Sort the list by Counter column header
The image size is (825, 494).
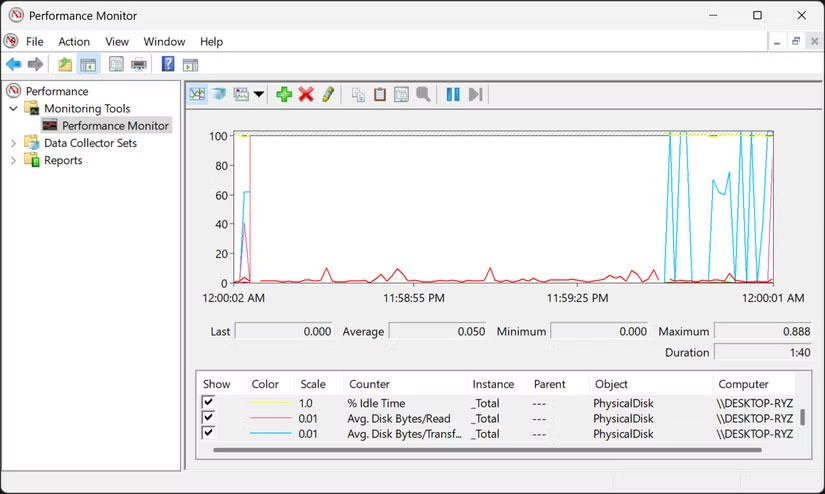point(369,384)
